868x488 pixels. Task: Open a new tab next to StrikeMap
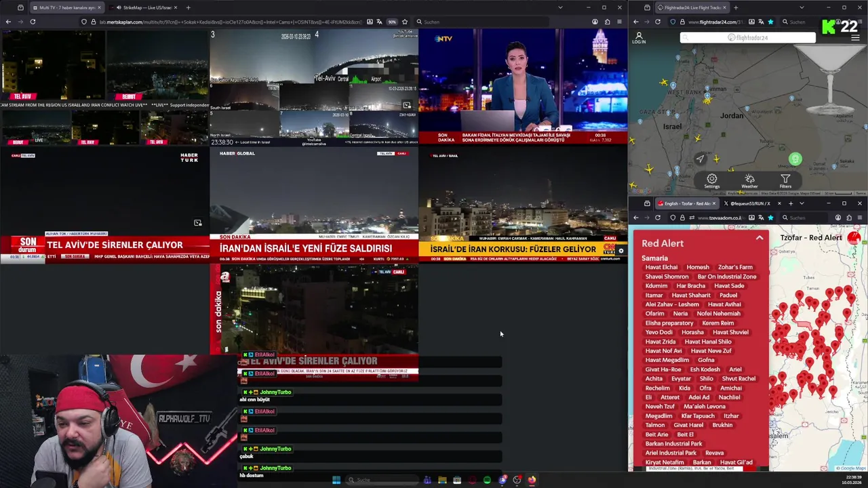click(188, 7)
